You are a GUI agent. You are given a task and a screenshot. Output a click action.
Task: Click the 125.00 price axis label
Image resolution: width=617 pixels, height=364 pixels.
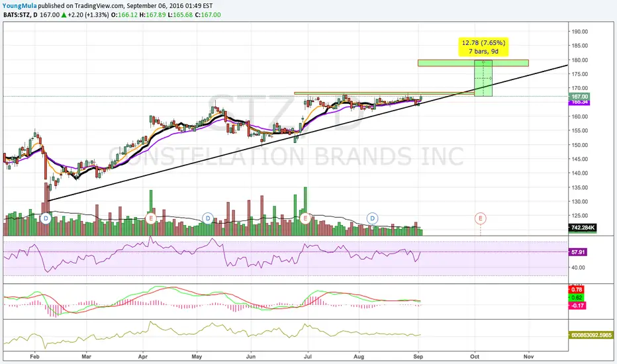(580, 216)
